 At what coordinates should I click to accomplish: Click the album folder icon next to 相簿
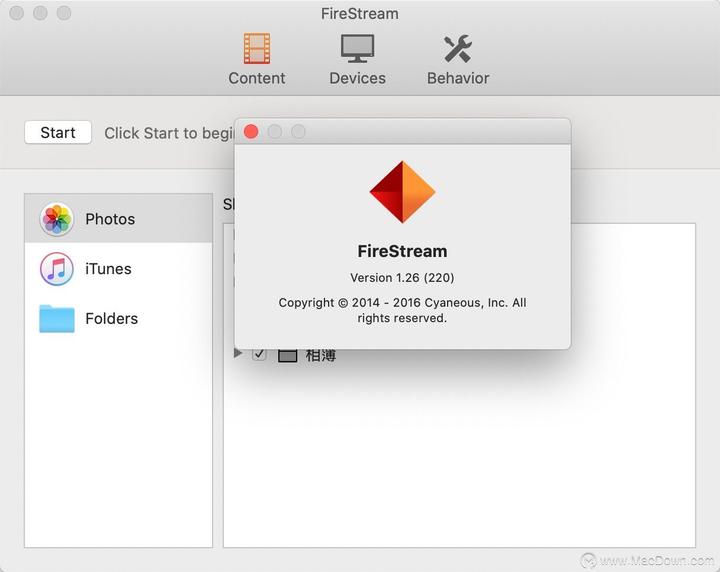(x=287, y=355)
